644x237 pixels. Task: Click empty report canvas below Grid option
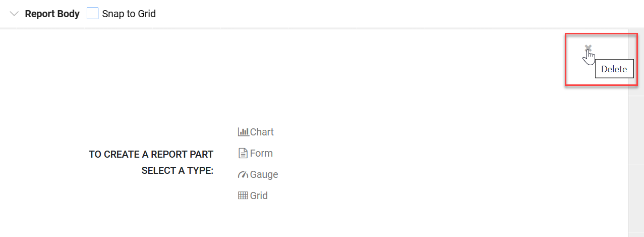313,220
